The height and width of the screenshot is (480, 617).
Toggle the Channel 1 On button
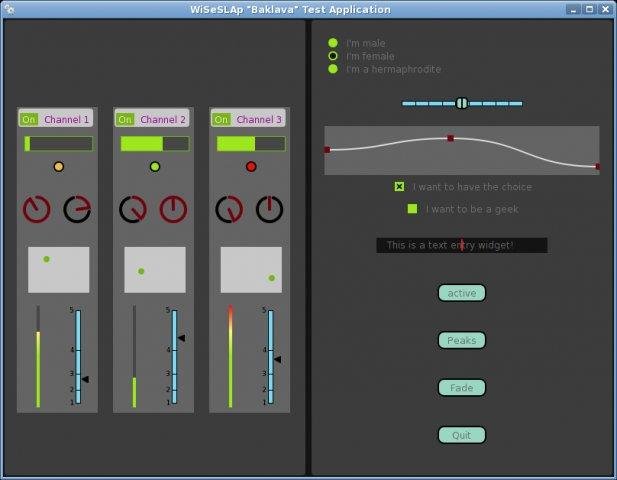29,119
